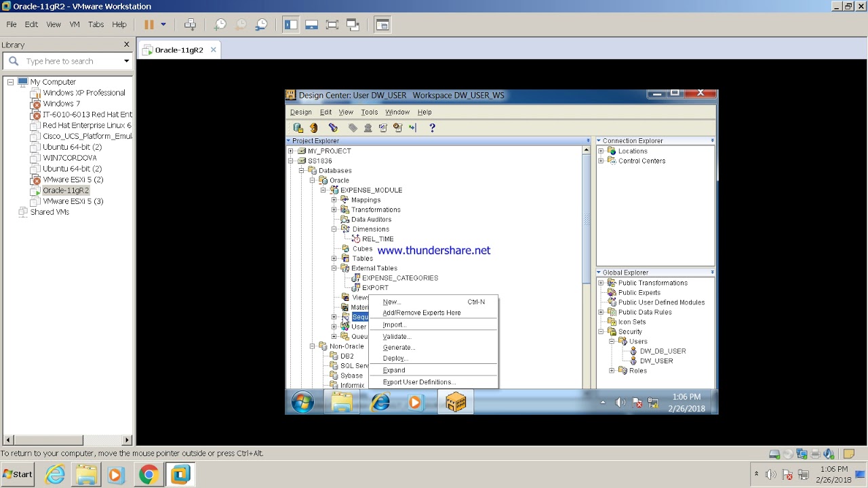The width and height of the screenshot is (868, 488).
Task: Click the host Start button
Action: 17,474
